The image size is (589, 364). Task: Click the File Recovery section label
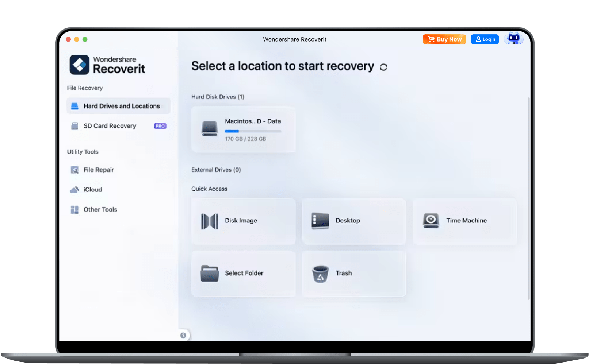click(x=85, y=88)
